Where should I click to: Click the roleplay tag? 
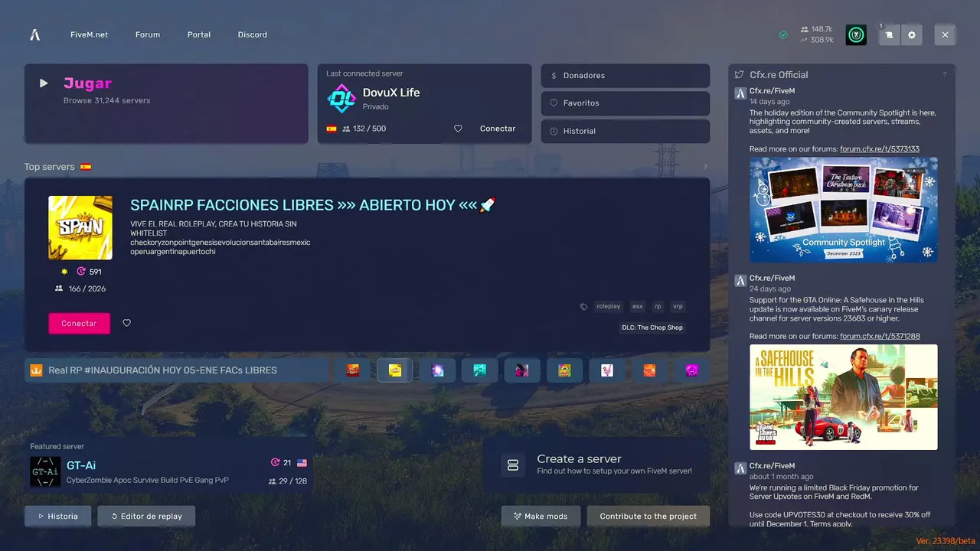[x=609, y=306]
